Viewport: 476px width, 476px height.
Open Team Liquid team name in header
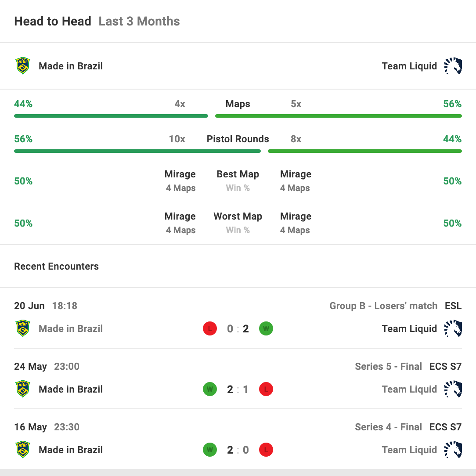coord(409,66)
